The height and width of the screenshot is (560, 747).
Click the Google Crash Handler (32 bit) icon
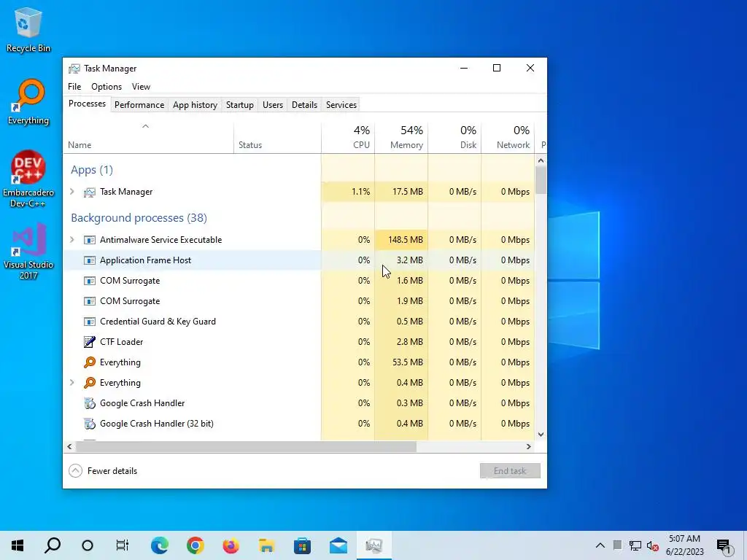click(90, 424)
